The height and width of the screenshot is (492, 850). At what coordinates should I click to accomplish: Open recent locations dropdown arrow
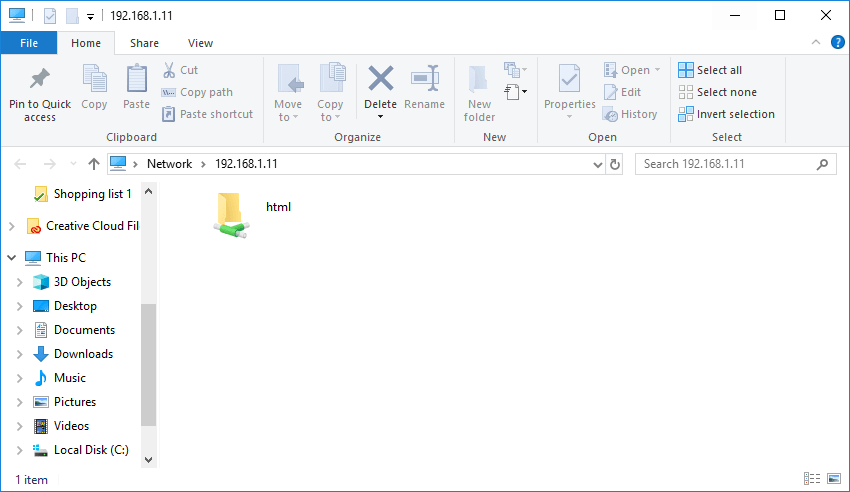tap(73, 164)
